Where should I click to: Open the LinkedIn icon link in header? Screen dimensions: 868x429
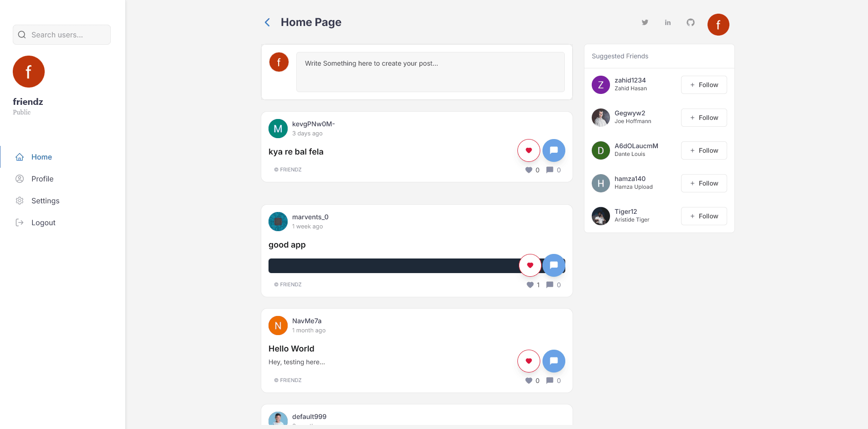(x=667, y=22)
